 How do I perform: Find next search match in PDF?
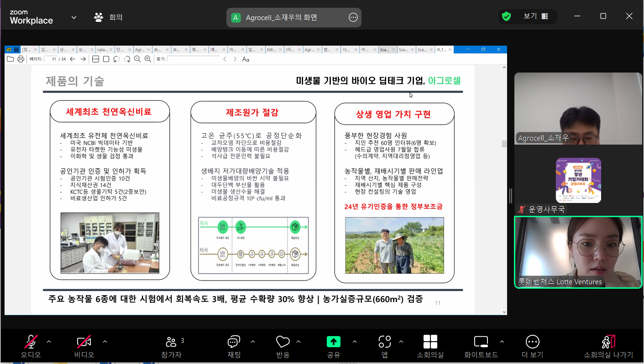click(x=235, y=59)
